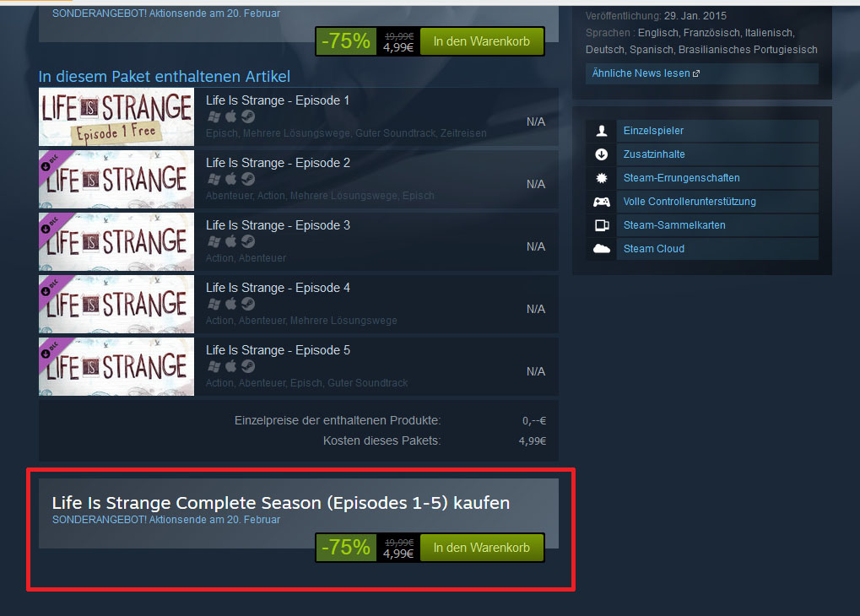Open the Episode 4 DLC thumbnail image
This screenshot has width=860, height=616.
click(x=116, y=304)
